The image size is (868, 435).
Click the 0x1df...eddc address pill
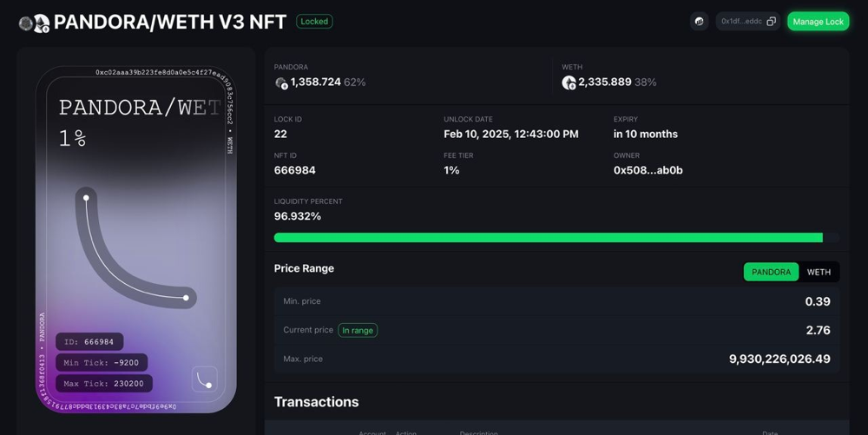pyautogui.click(x=748, y=22)
